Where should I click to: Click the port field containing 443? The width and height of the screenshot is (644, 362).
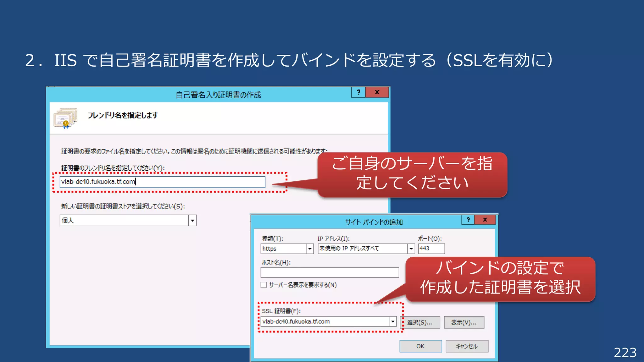tap(431, 249)
